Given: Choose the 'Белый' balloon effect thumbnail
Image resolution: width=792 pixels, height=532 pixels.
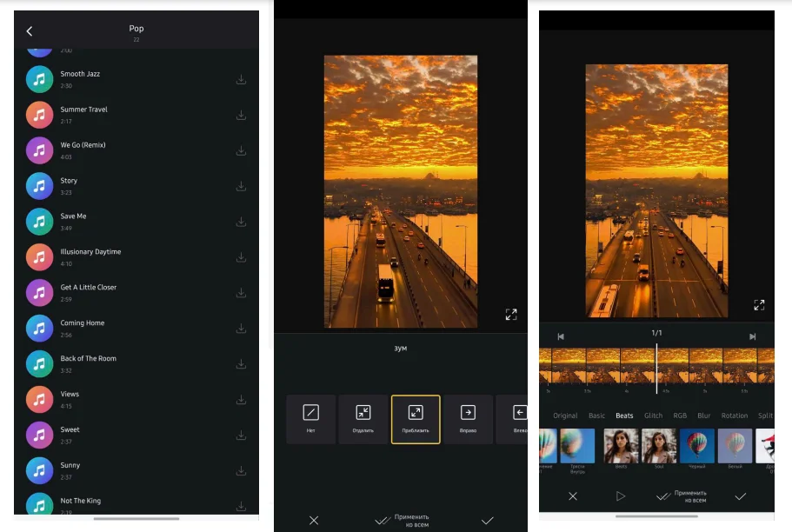Looking at the screenshot, I should 735,446.
